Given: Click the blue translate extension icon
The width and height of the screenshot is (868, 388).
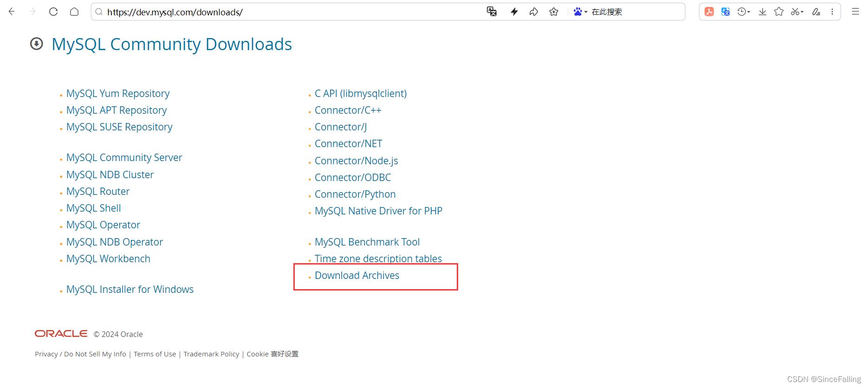Looking at the screenshot, I should coord(725,12).
